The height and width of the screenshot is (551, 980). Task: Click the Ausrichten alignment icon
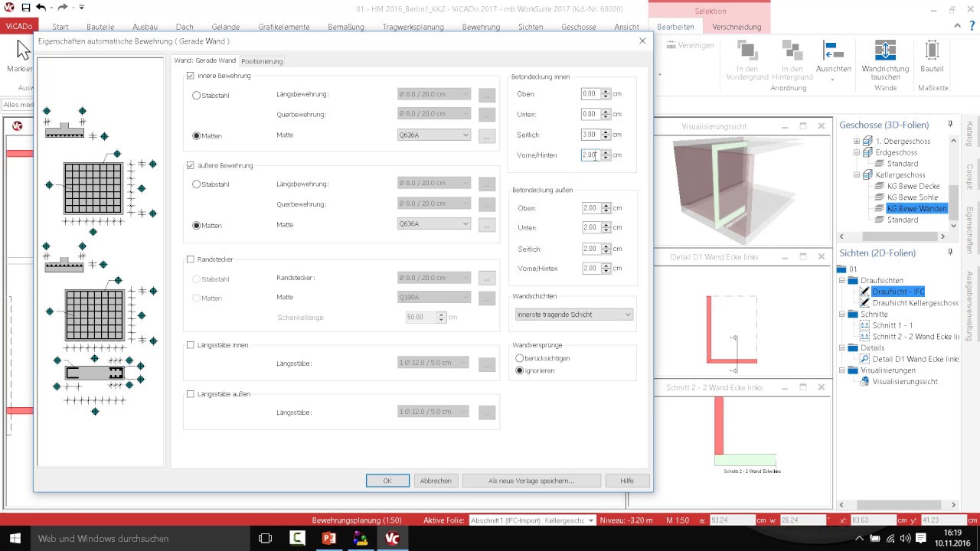click(834, 51)
